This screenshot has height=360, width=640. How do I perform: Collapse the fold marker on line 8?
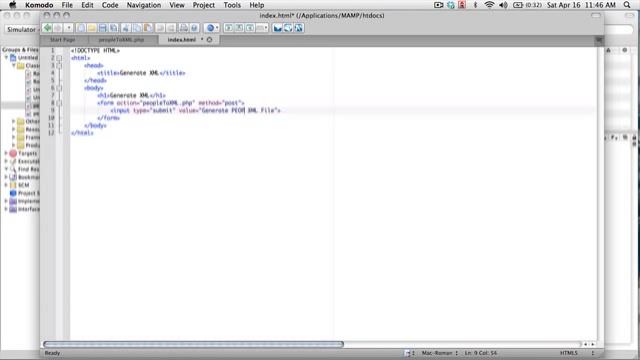tap(60, 103)
